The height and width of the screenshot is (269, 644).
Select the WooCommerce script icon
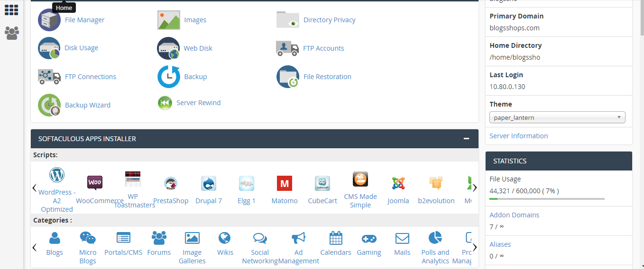pyautogui.click(x=95, y=182)
